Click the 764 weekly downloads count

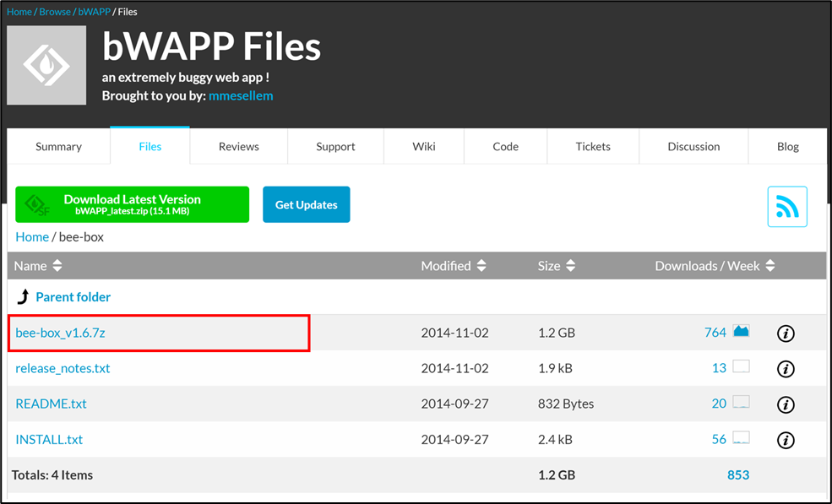tap(715, 332)
